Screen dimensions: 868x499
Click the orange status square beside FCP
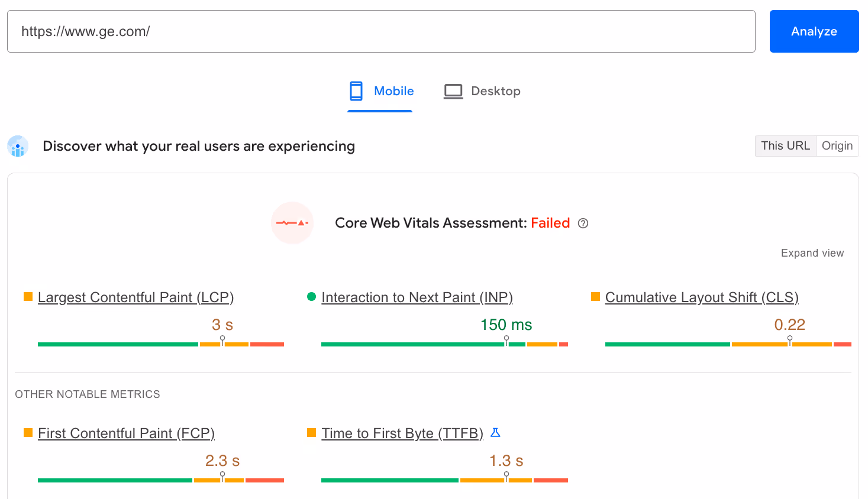tap(28, 433)
